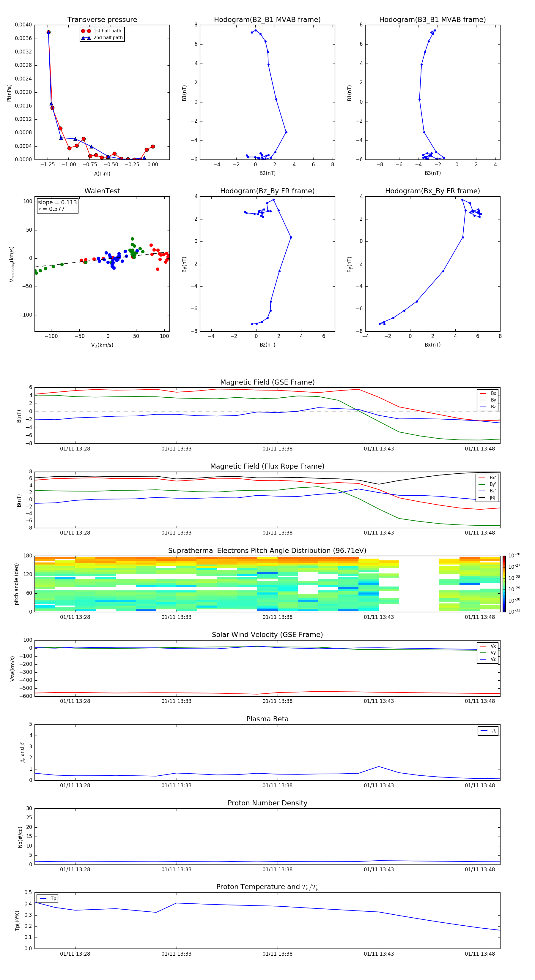The image size is (535, 980).
Task: Click the "Bx(nT)" x-axis label
Action: click(432, 345)
